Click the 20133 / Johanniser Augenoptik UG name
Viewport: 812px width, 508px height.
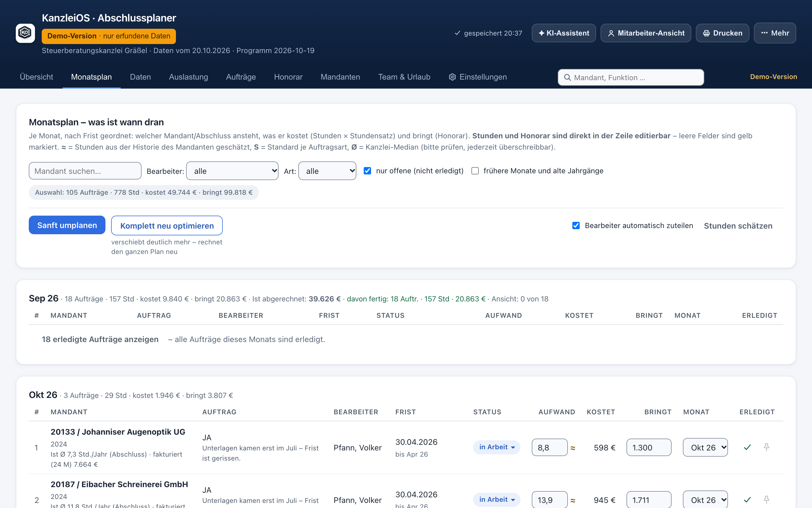pos(118,432)
